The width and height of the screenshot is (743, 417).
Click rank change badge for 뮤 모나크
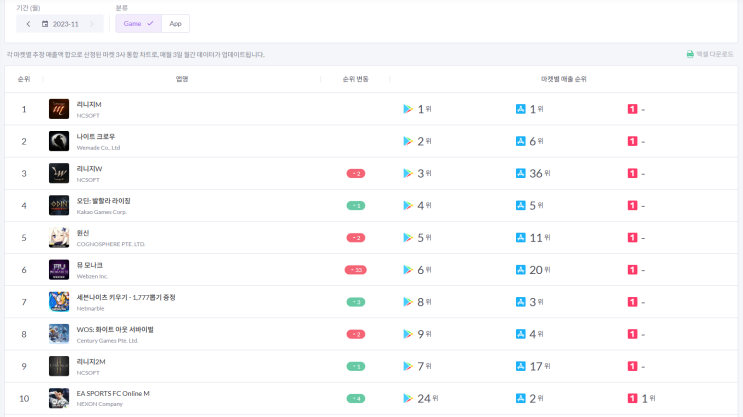(x=356, y=270)
